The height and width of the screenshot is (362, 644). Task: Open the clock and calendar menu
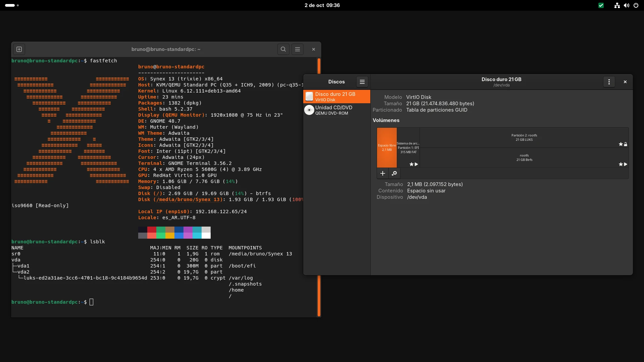click(x=322, y=5)
